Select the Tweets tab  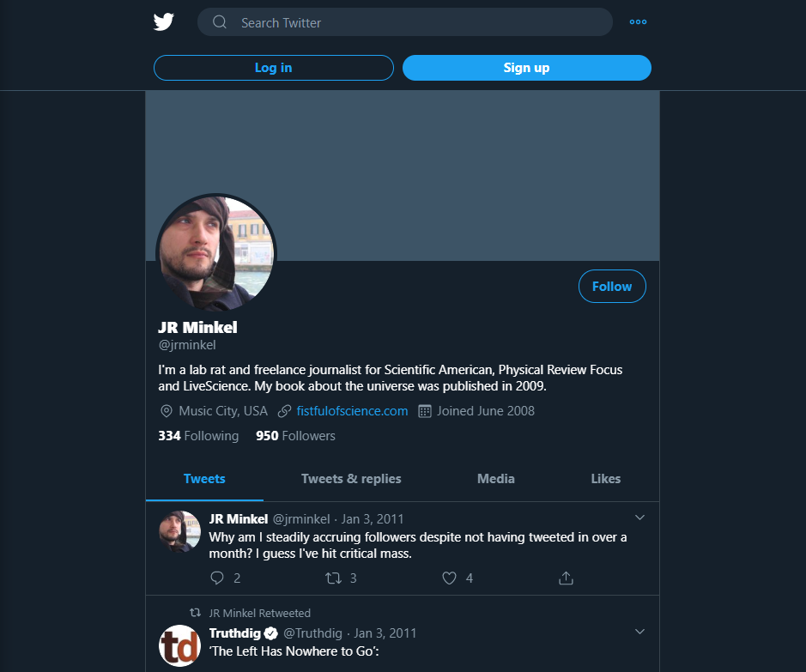[204, 479]
